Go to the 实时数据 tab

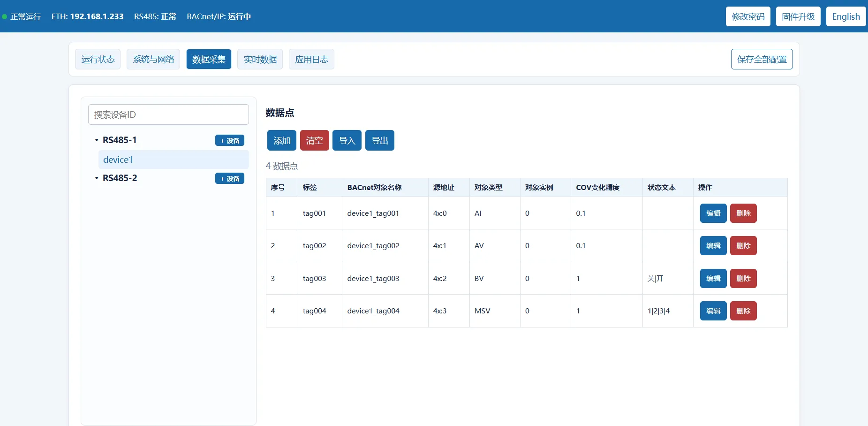click(260, 59)
